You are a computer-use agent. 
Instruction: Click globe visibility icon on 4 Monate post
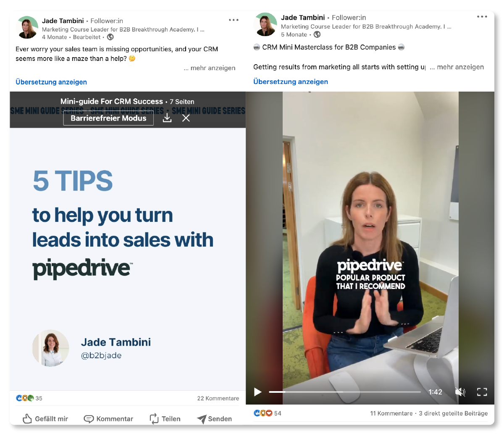tap(110, 37)
